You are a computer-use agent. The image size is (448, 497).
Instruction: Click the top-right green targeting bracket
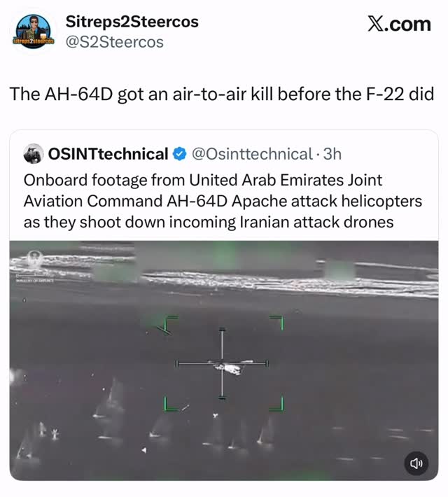(276, 323)
